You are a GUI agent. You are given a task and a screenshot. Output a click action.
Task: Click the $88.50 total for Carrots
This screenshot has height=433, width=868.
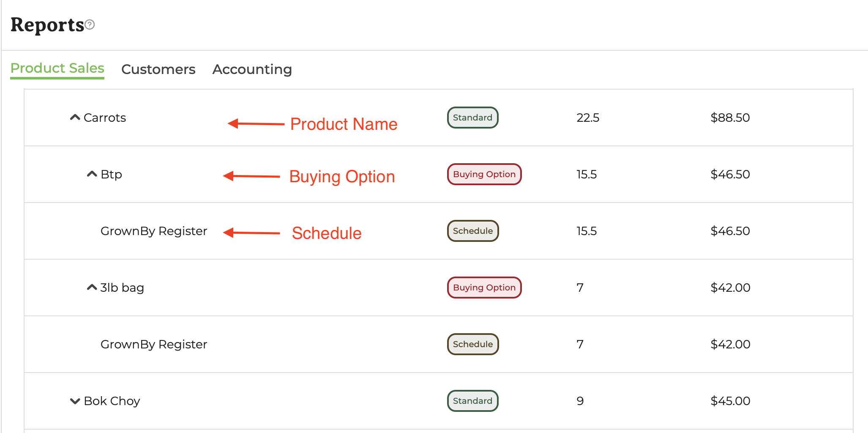click(730, 118)
